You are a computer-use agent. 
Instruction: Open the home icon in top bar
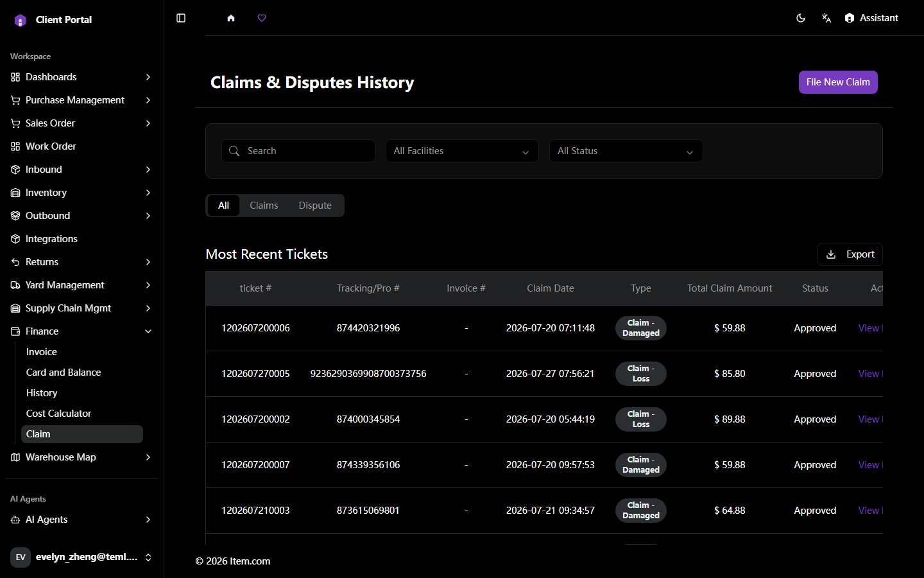231,18
